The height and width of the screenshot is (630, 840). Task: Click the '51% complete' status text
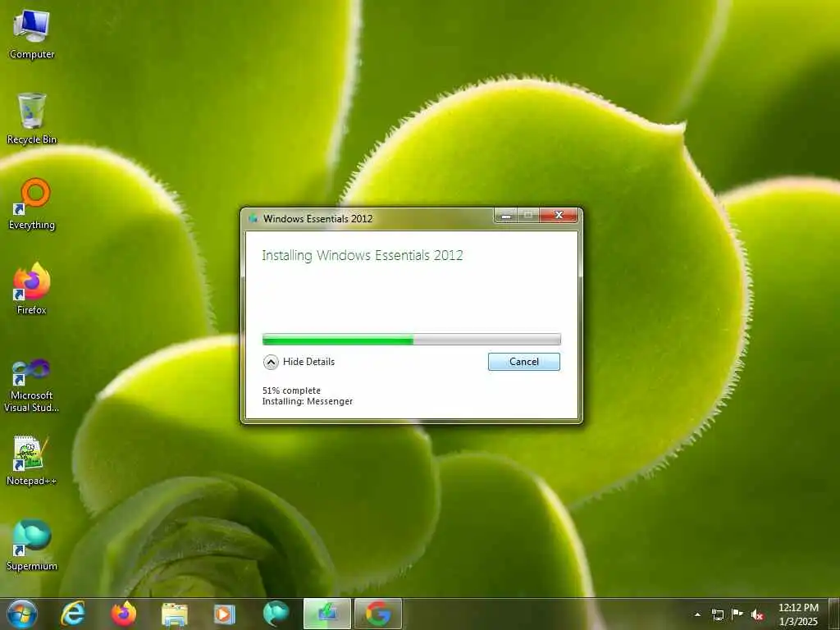[x=291, y=390]
